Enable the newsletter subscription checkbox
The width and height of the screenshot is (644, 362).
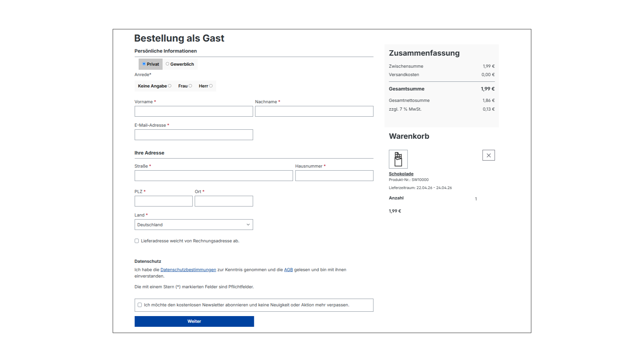click(140, 304)
